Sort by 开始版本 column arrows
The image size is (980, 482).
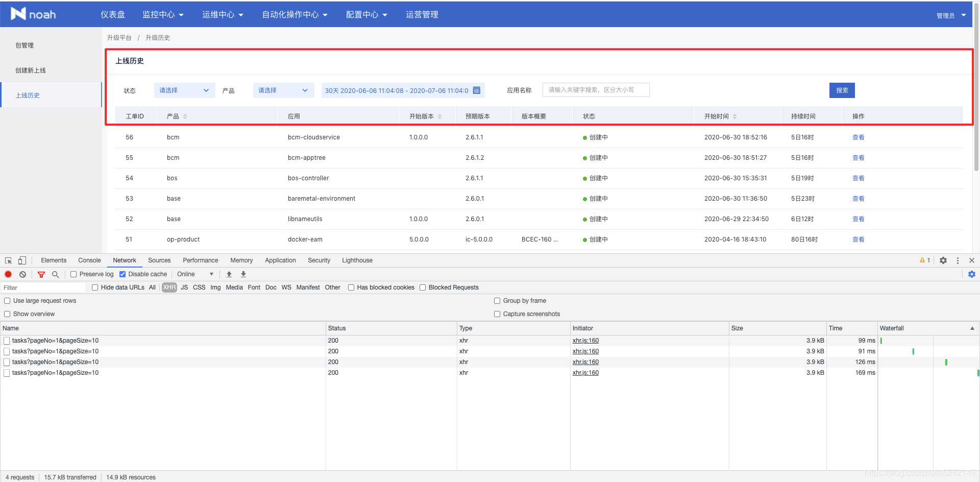click(439, 116)
